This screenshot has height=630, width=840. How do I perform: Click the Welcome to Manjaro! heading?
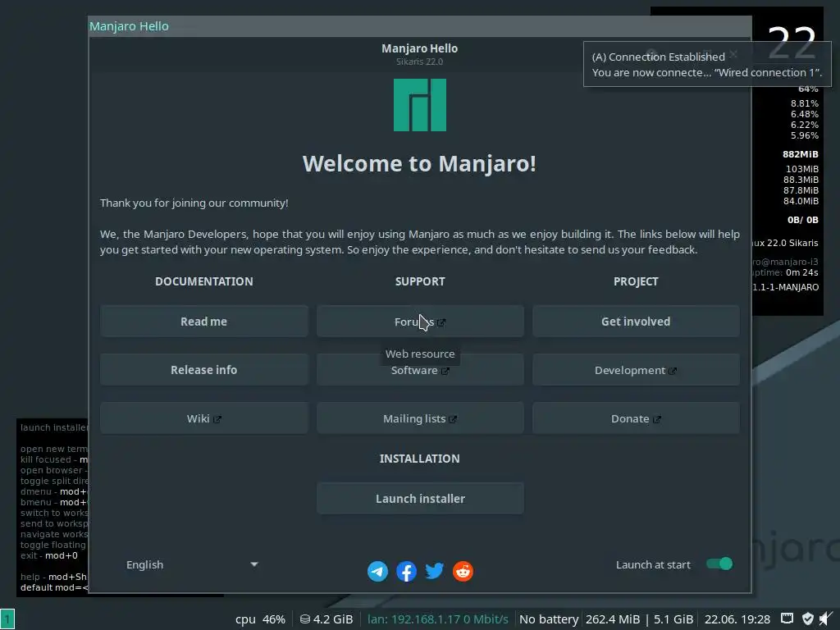(x=419, y=163)
